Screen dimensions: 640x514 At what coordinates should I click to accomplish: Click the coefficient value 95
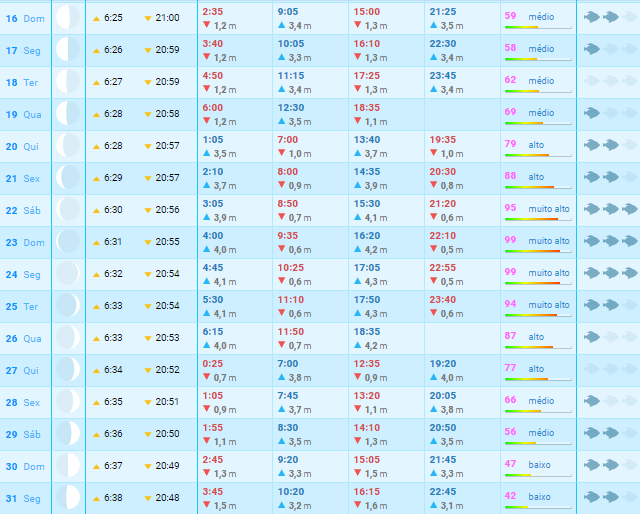[x=510, y=208]
